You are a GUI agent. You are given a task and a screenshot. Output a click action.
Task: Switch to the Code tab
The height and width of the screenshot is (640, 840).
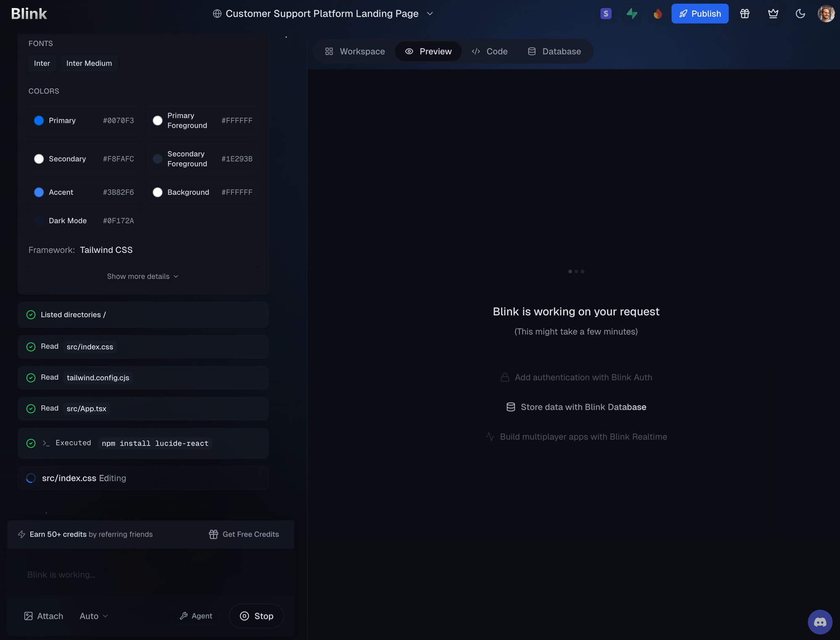click(490, 51)
